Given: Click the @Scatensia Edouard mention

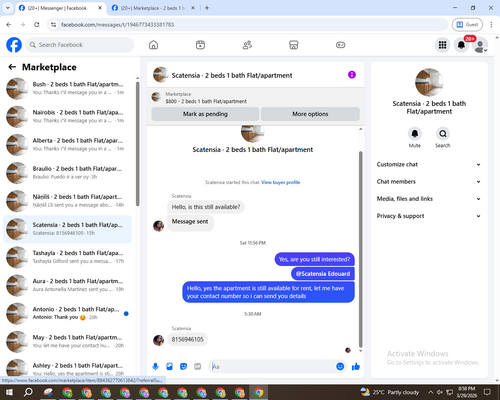Looking at the screenshot, I should (323, 274).
